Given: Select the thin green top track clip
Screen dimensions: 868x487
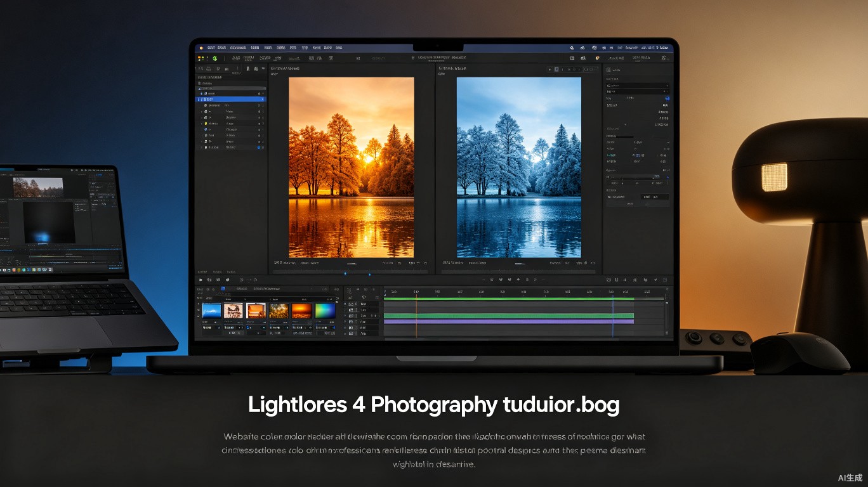Looking at the screenshot, I should coord(509,299).
